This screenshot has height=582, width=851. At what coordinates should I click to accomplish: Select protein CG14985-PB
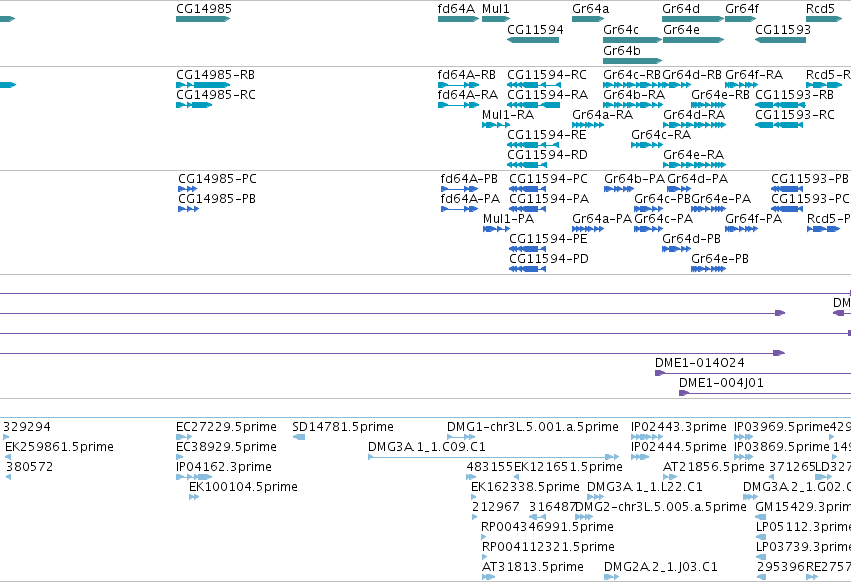188,209
